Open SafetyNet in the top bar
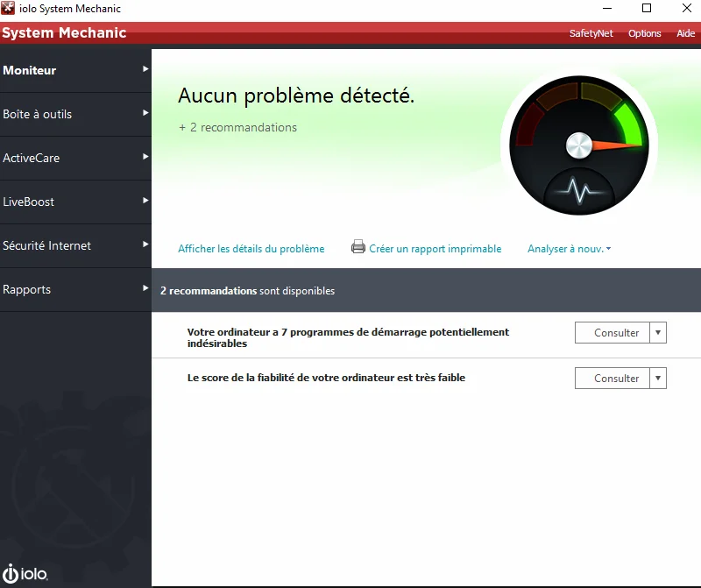 pos(591,33)
